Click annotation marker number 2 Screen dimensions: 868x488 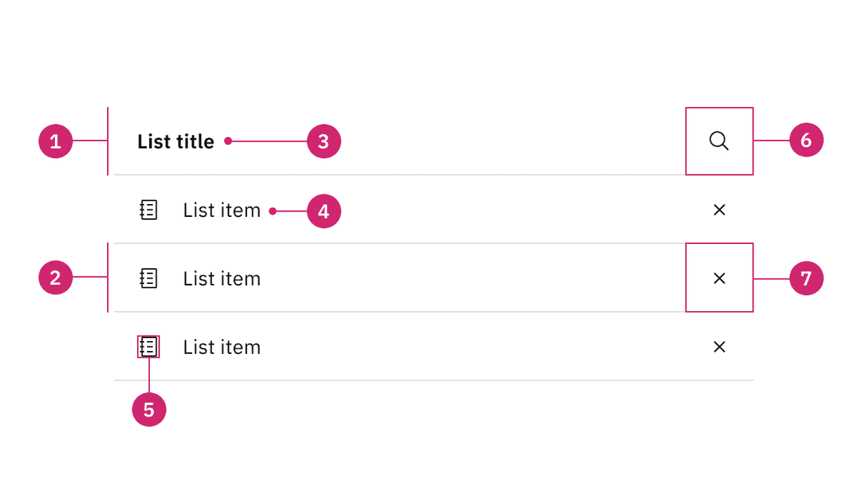[56, 278]
